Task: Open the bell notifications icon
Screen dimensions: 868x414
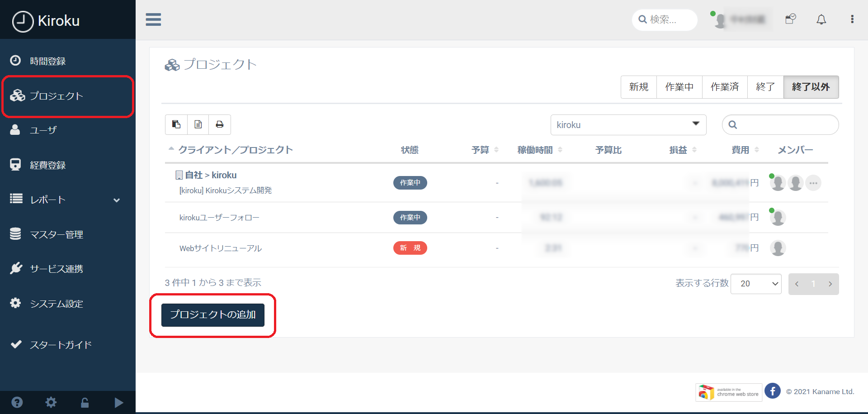Action: click(821, 19)
